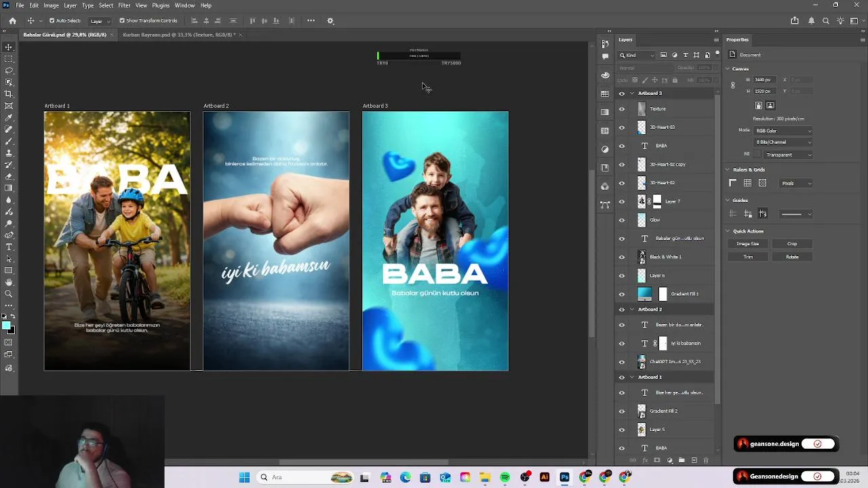Show the grid icon in Rulers & Grids
Screen dimensions: 868x488
coord(747,183)
